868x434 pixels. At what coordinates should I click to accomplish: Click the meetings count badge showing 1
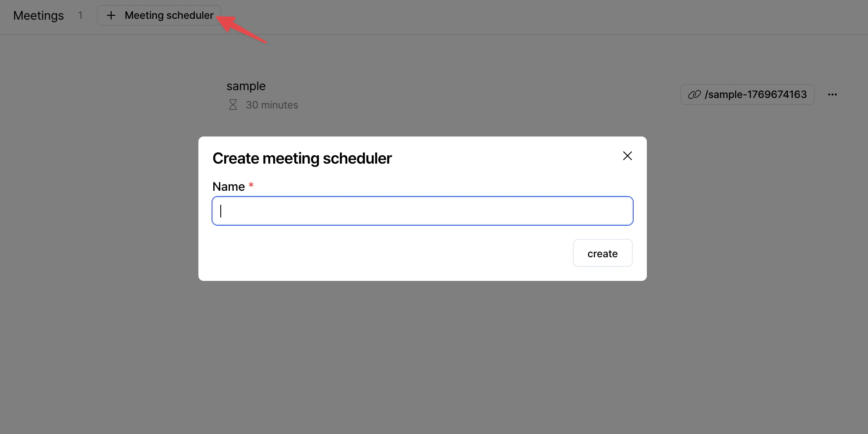click(81, 15)
